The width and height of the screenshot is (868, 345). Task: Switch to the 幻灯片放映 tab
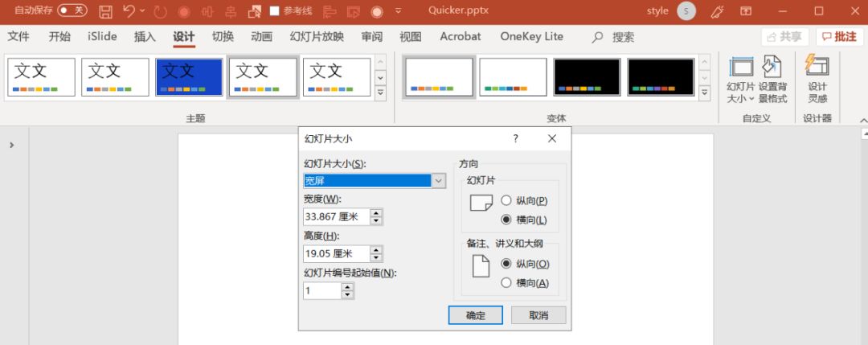[317, 36]
